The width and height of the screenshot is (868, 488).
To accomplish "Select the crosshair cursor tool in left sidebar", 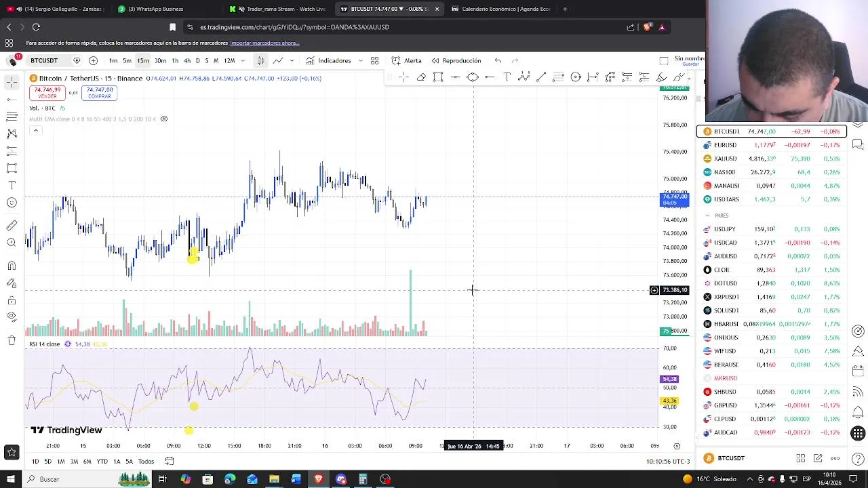I will point(12,82).
